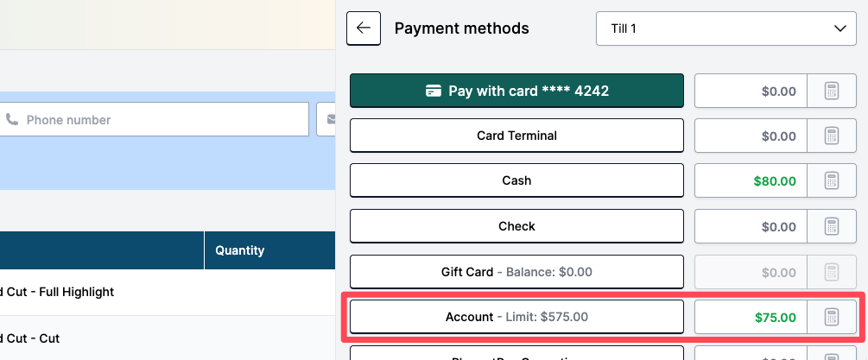Open calculator for Cash amount
Image resolution: width=868 pixels, height=360 pixels.
[x=831, y=181]
